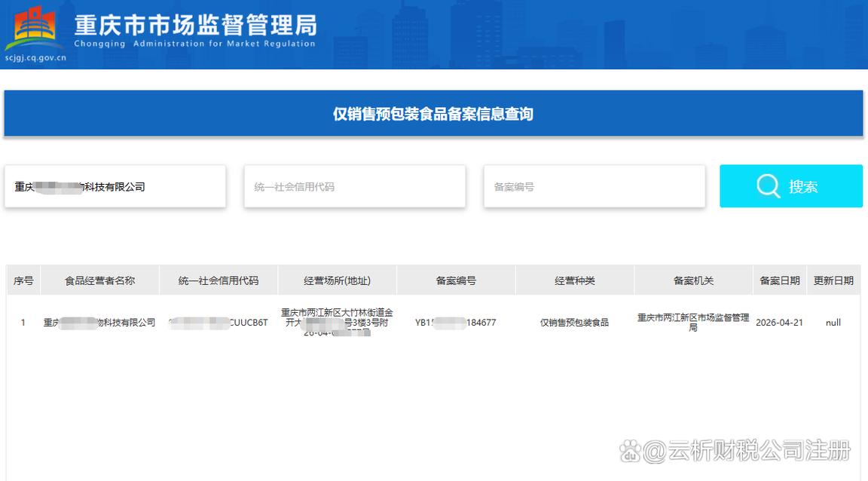Click the null update date cell

[833, 323]
